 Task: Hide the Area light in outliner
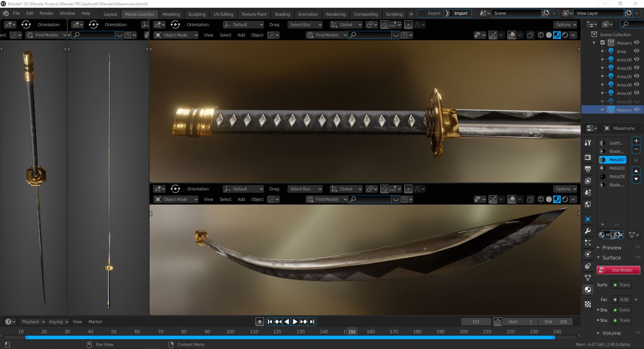tap(636, 51)
